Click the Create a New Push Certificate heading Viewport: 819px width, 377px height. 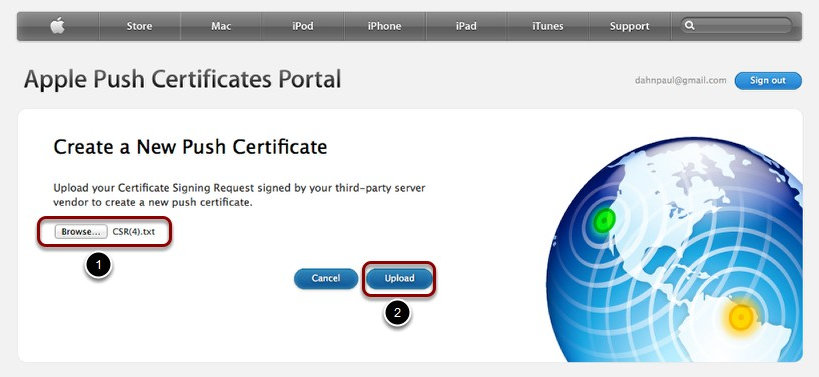click(x=190, y=147)
